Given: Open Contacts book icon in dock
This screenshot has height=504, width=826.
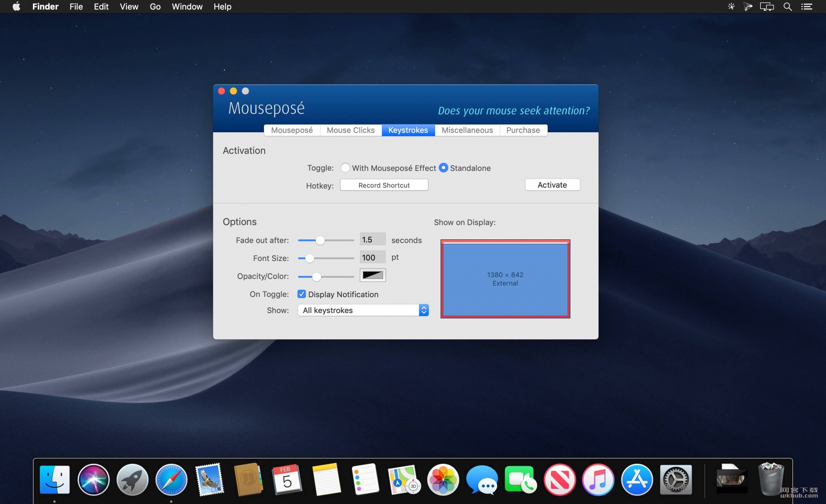Looking at the screenshot, I should [248, 479].
